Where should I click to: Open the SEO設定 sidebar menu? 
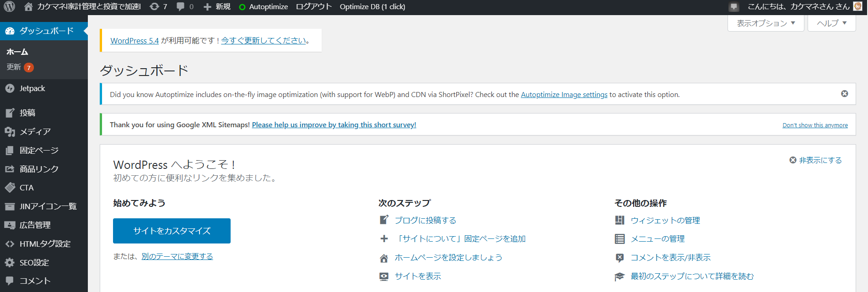tap(44, 263)
